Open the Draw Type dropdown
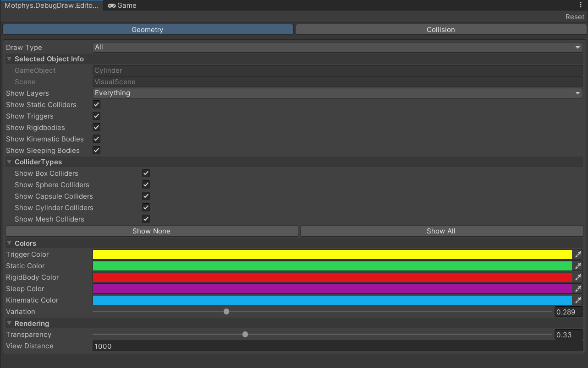The width and height of the screenshot is (588, 368). [337, 47]
